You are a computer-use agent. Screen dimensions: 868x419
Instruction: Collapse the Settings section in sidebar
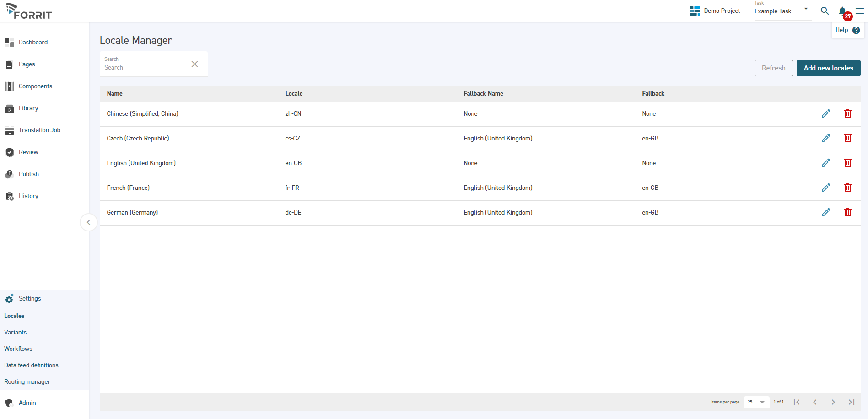tap(30, 299)
